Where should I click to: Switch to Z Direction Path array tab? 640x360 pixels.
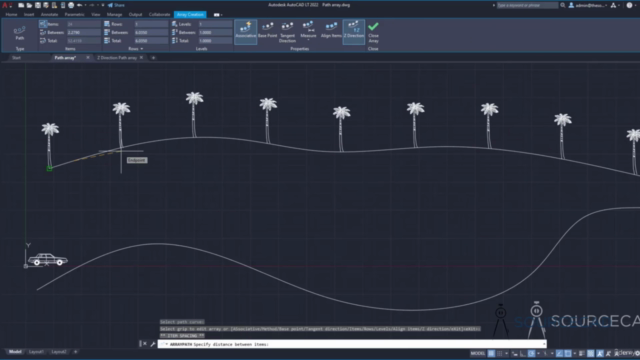pos(117,58)
